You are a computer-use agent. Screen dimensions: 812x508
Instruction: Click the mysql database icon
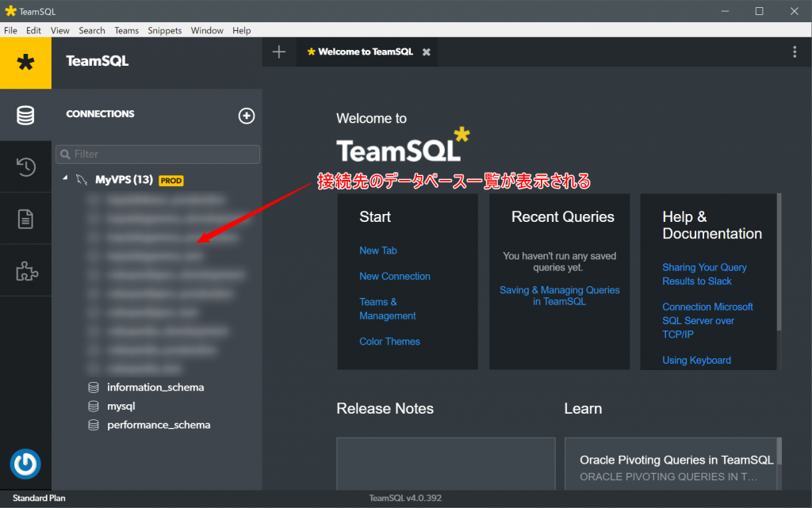click(x=94, y=406)
